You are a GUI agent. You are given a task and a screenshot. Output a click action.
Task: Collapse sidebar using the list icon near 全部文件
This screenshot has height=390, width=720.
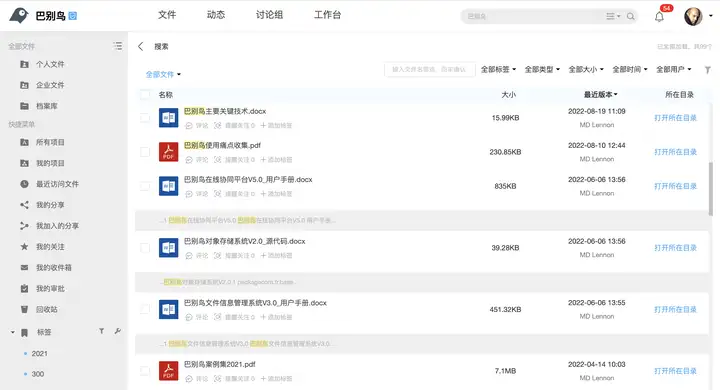[118, 46]
